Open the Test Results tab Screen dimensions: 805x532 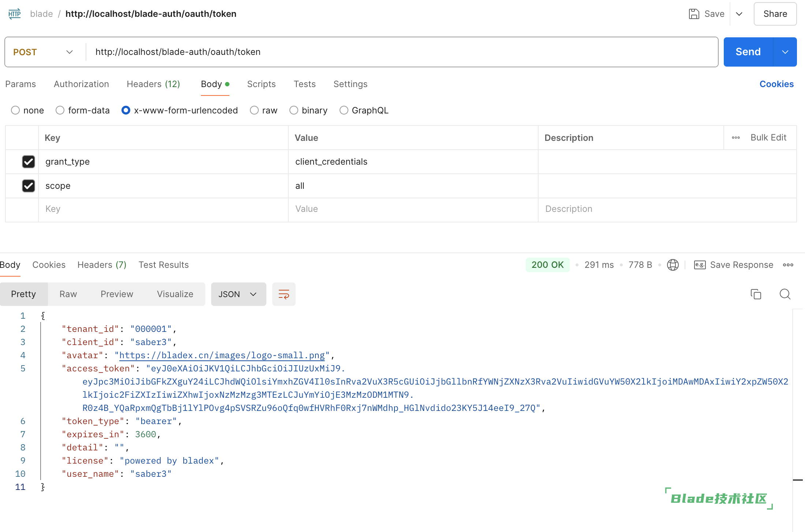[164, 265]
